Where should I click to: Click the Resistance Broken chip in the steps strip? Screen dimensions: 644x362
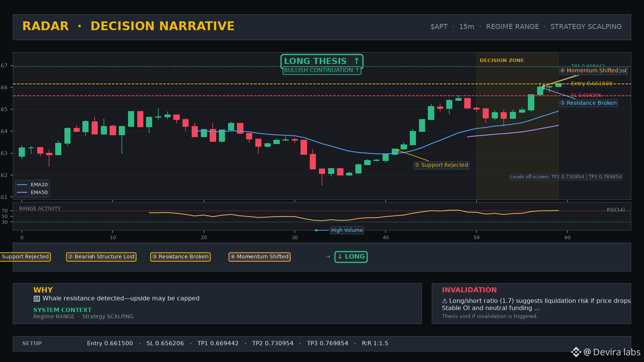180,257
